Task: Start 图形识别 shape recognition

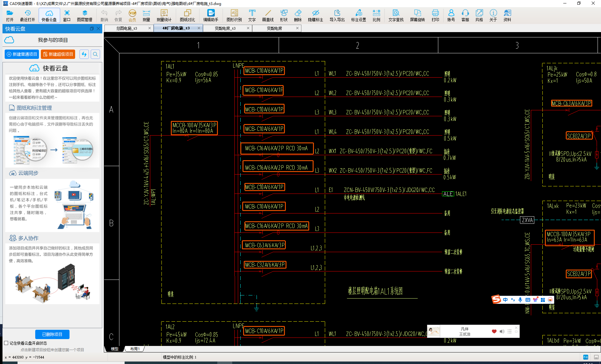Action: [x=234, y=15]
